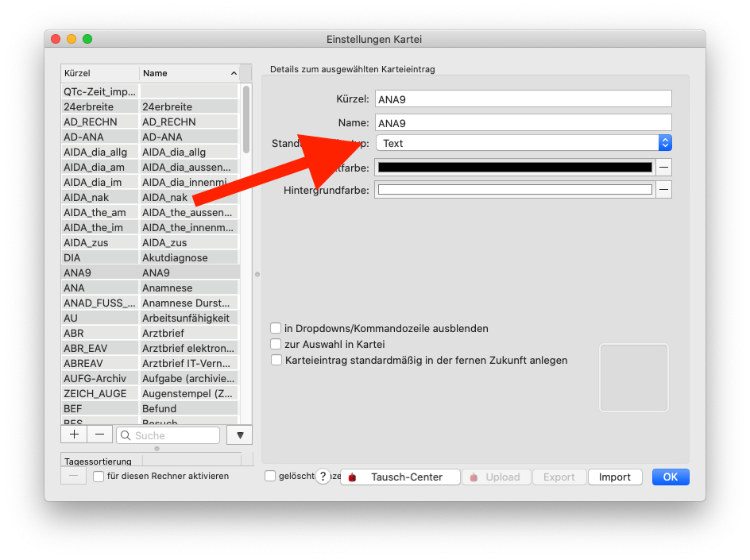Toggle 'zur Auswahl in Kartei' checkbox
The height and width of the screenshot is (560, 750).
pos(276,344)
